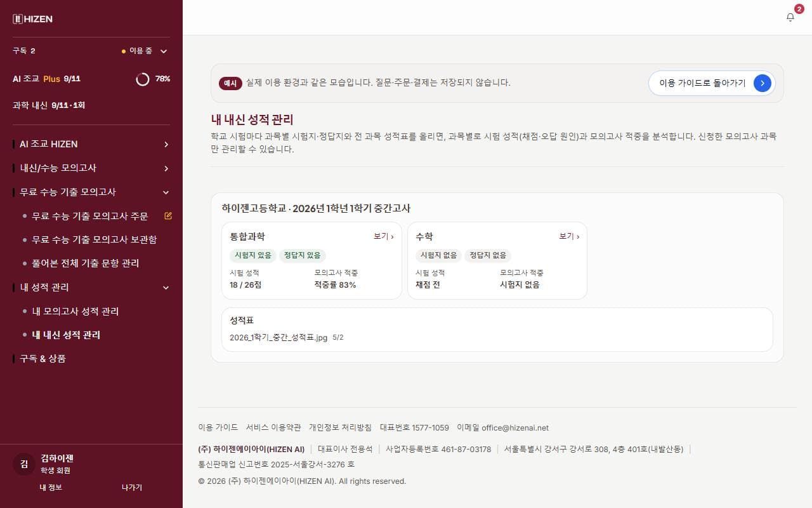812x508 pixels.
Task: Click the 5/2 date beside the file
Action: [x=338, y=338]
